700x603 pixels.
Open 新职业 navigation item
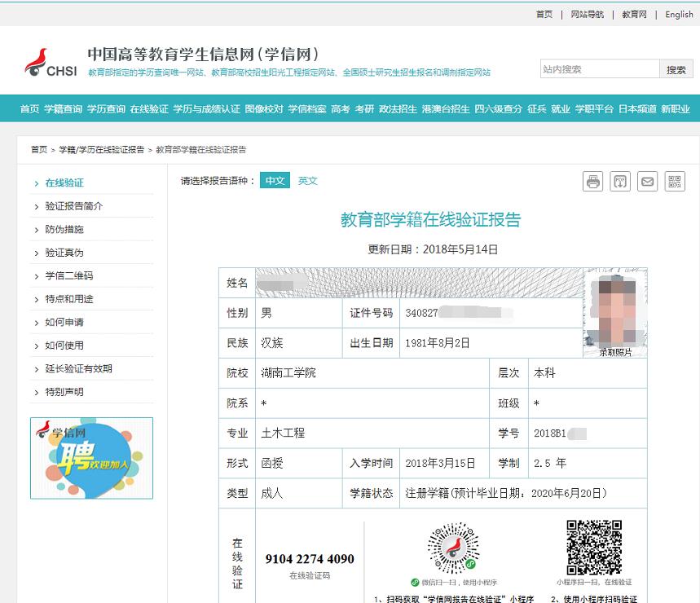click(676, 109)
